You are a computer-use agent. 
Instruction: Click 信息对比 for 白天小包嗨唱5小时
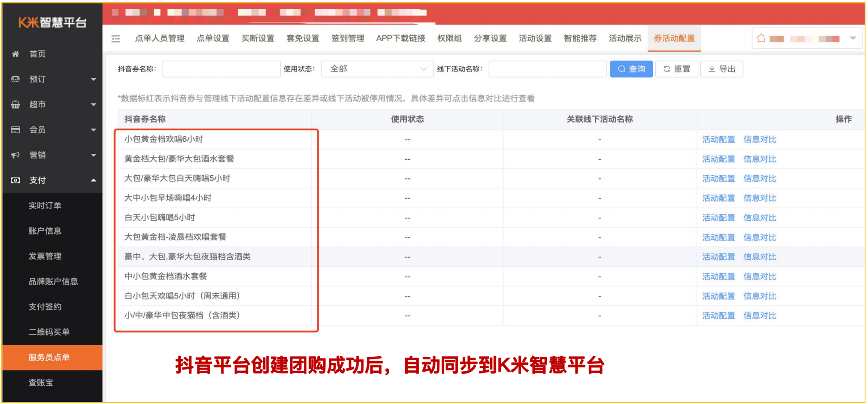pos(760,218)
